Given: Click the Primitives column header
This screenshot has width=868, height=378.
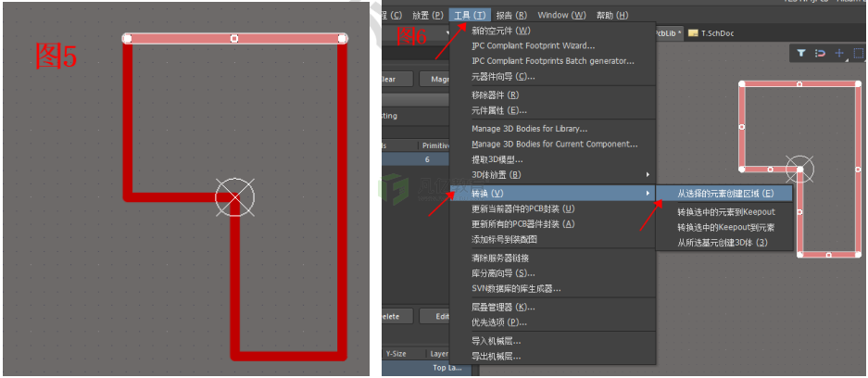Looking at the screenshot, I should 435,145.
